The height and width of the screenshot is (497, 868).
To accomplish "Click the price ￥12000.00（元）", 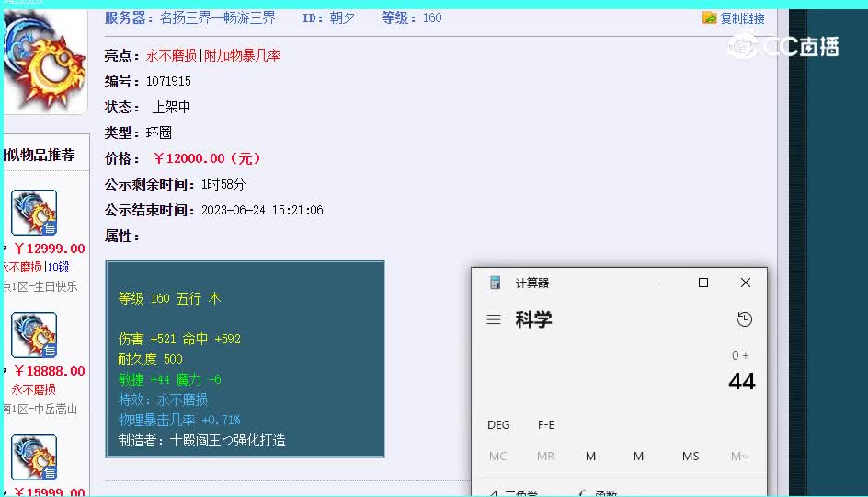I will [x=207, y=158].
